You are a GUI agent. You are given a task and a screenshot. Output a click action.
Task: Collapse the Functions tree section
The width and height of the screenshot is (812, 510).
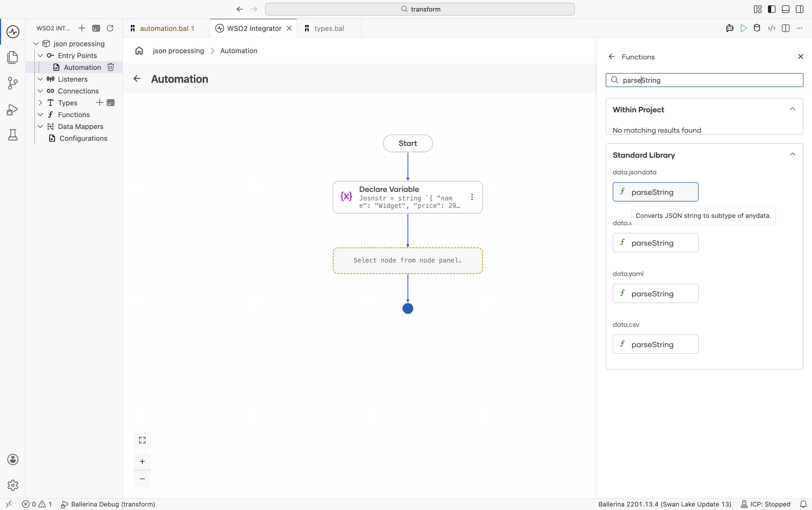coord(40,114)
